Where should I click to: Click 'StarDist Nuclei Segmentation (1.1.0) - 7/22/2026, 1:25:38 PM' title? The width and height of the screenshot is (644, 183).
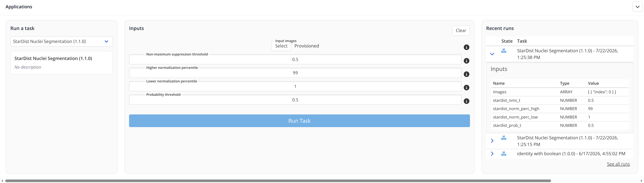(567, 54)
